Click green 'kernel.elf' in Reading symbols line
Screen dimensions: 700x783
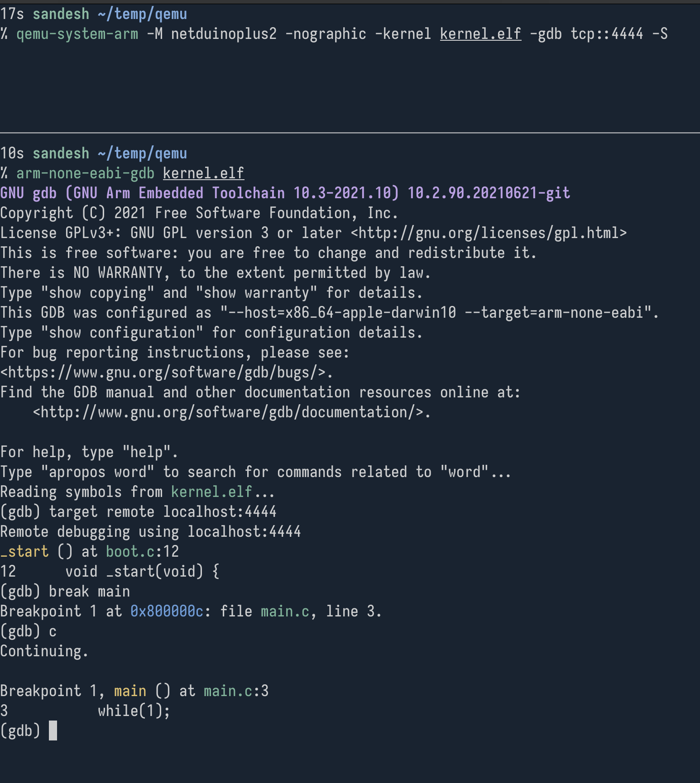click(x=211, y=492)
